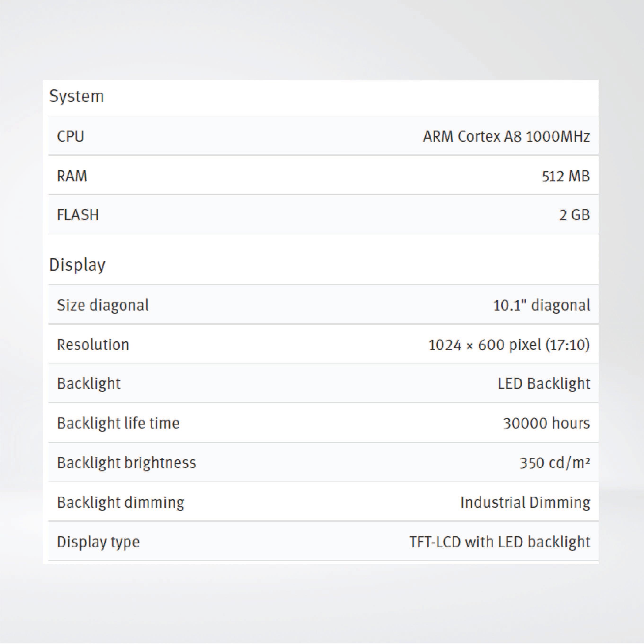Select the RAM row label
644x644 pixels.
point(72,176)
